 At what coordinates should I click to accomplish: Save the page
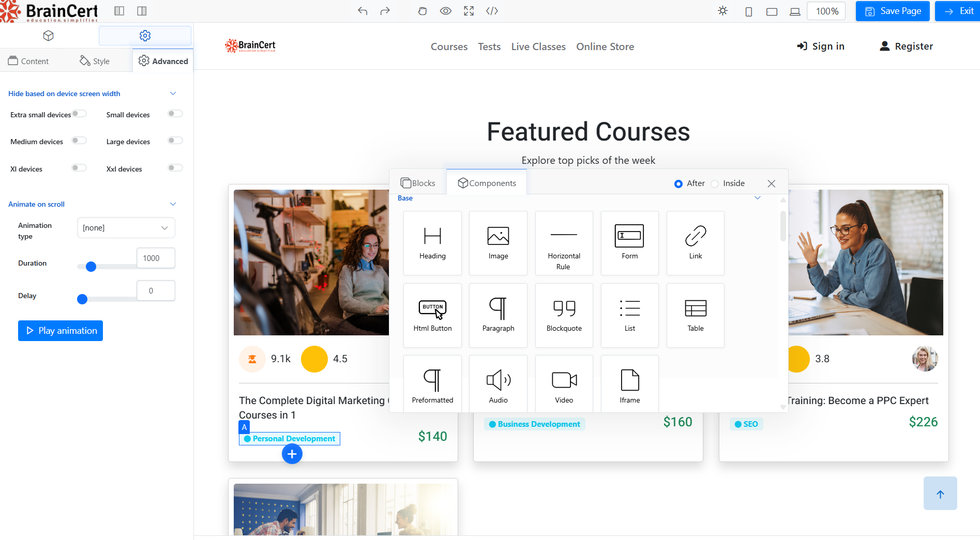pyautogui.click(x=892, y=11)
